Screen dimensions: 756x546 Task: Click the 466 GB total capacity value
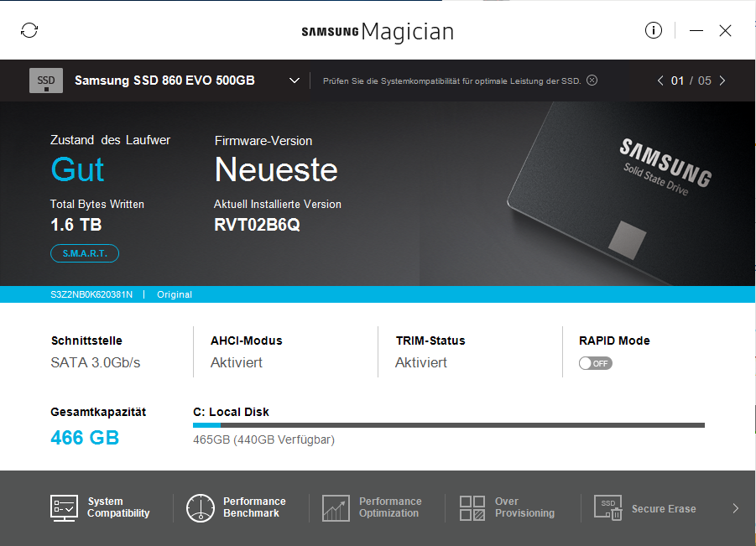[85, 438]
